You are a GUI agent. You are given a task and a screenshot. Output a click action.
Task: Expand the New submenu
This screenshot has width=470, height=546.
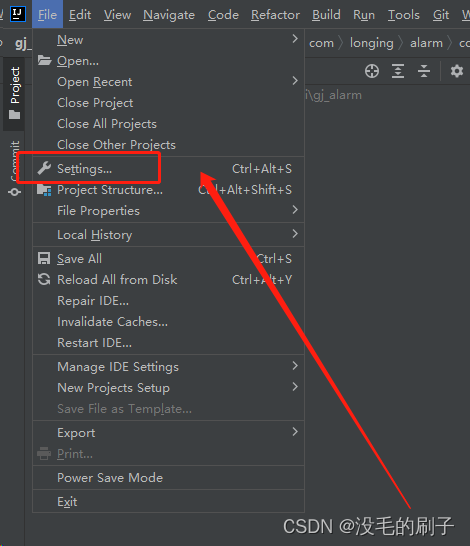(169, 40)
